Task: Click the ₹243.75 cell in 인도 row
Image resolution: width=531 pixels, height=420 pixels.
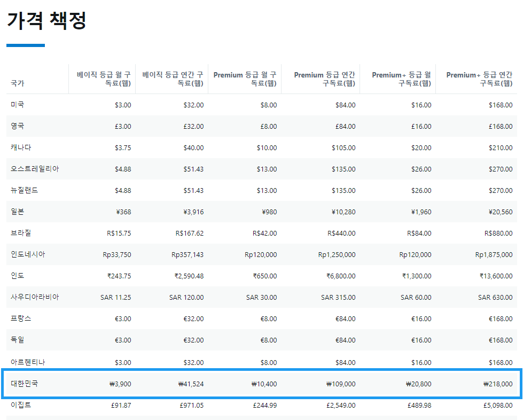Action: (119, 276)
